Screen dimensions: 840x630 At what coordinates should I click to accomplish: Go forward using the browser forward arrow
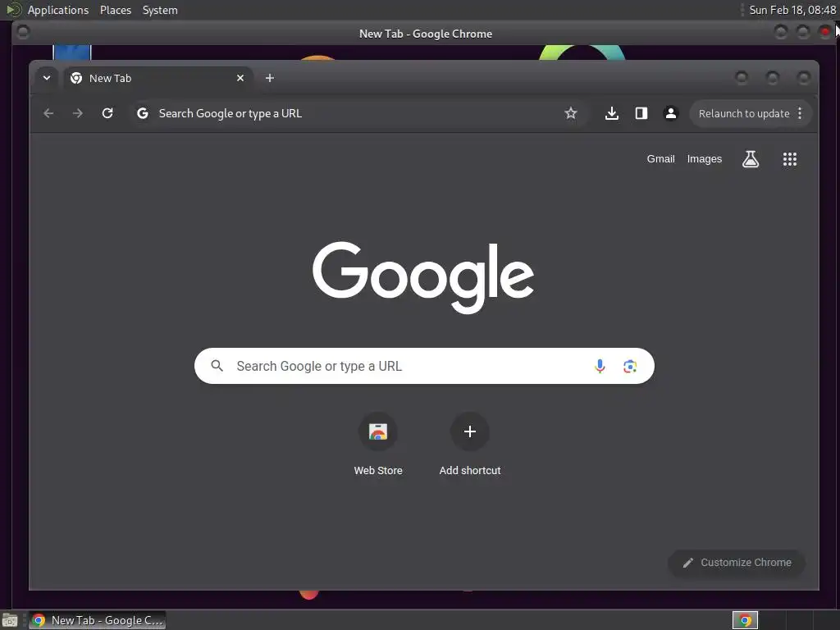(x=78, y=113)
